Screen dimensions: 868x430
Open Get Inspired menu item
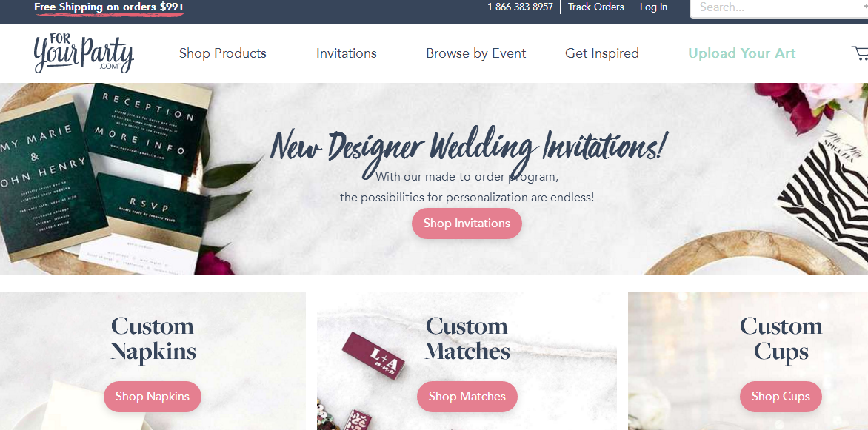click(x=601, y=53)
